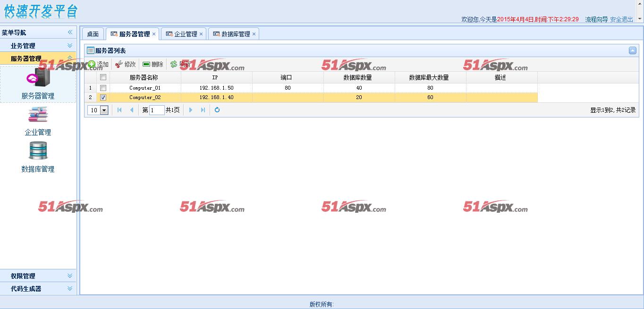The height and width of the screenshot is (309, 644).
Task: Go to the next page of the grid
Action: point(191,110)
